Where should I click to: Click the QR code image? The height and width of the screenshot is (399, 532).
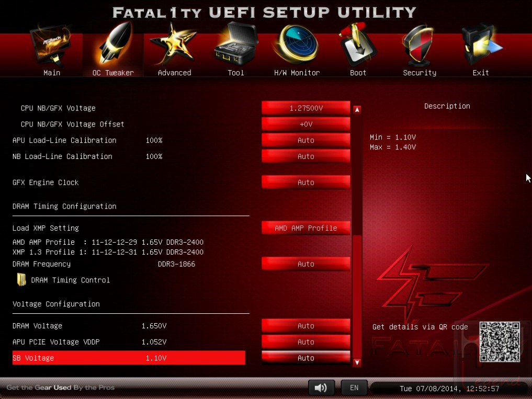(500, 342)
